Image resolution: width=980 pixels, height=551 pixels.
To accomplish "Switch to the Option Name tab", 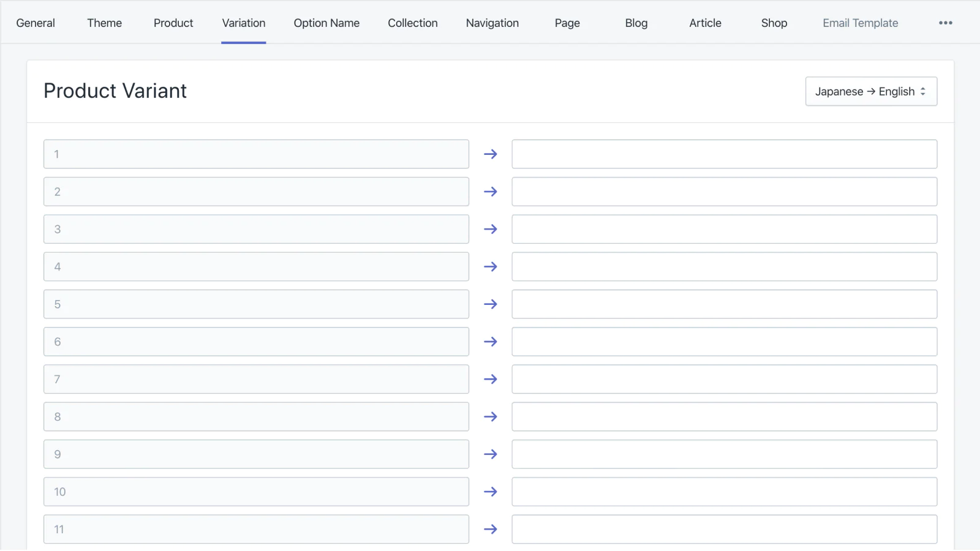I will pyautogui.click(x=326, y=23).
